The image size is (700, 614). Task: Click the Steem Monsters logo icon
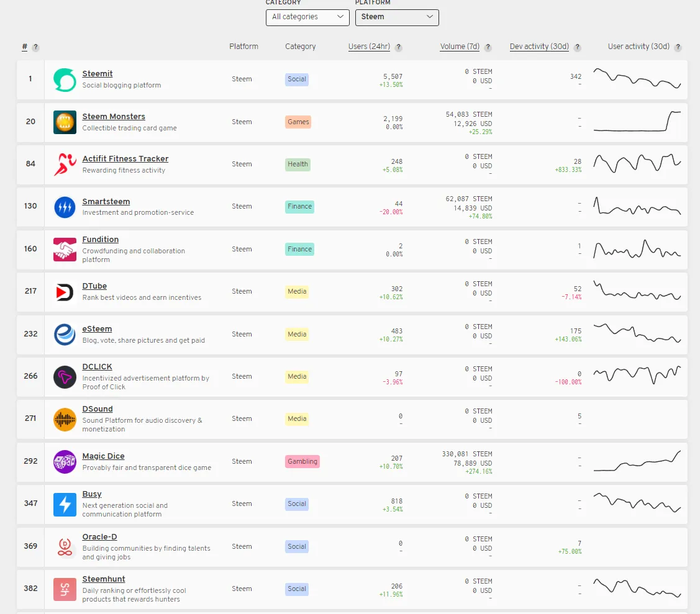tap(65, 122)
